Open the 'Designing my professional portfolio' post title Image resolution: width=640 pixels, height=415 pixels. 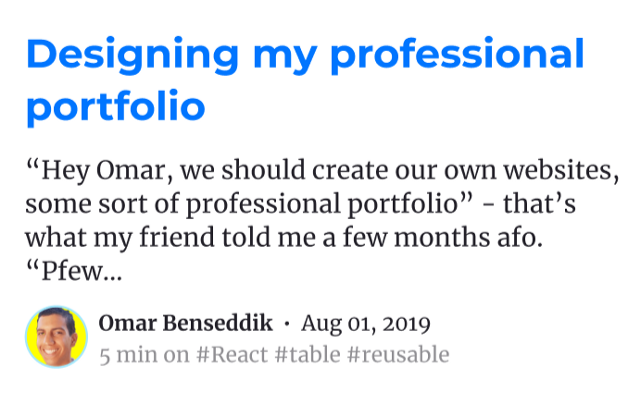(x=305, y=80)
